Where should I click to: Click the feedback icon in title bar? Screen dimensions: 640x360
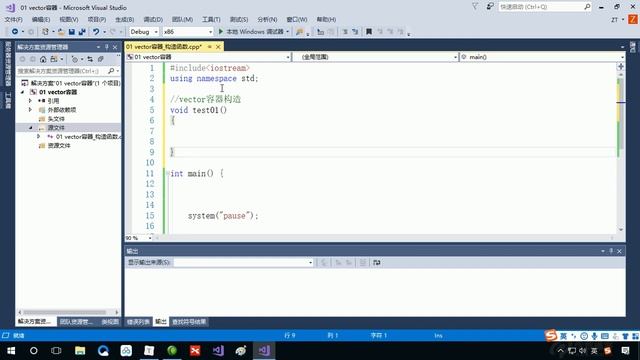tap(490, 7)
